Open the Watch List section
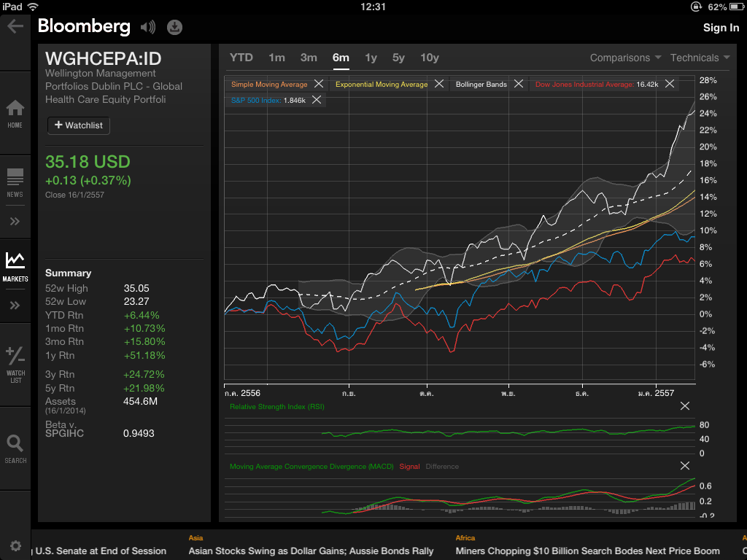This screenshot has width=747, height=560. 15,365
